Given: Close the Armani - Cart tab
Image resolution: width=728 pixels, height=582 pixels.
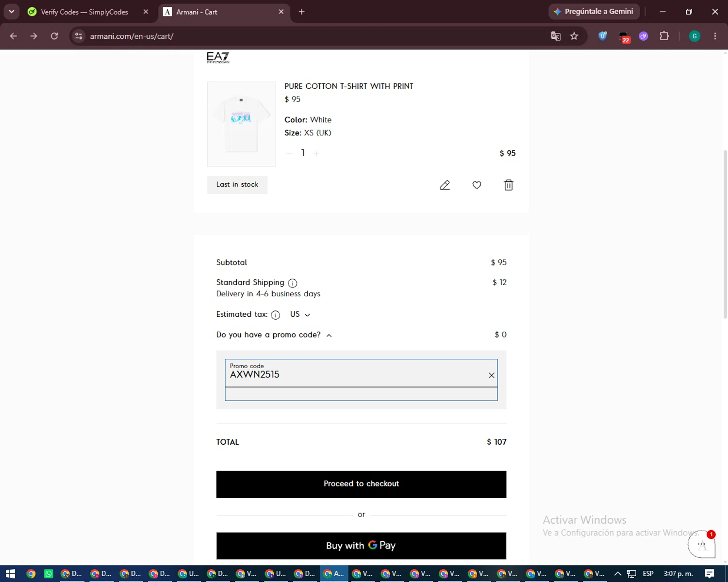Looking at the screenshot, I should point(281,12).
